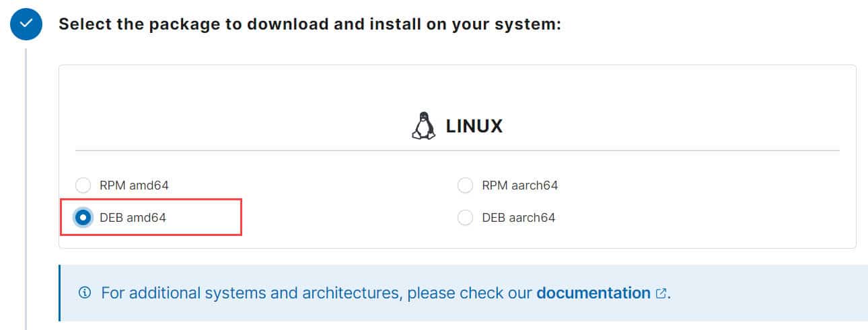Screen dimensions: 868x330
Task: Click the 'Select the package to download' heading
Action: tap(310, 24)
